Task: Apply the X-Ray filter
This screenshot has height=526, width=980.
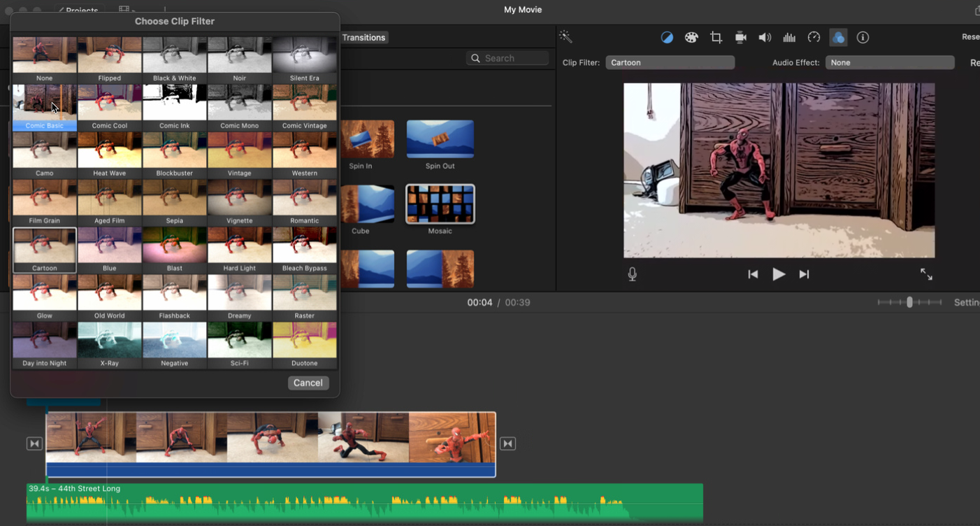Action: pos(110,346)
